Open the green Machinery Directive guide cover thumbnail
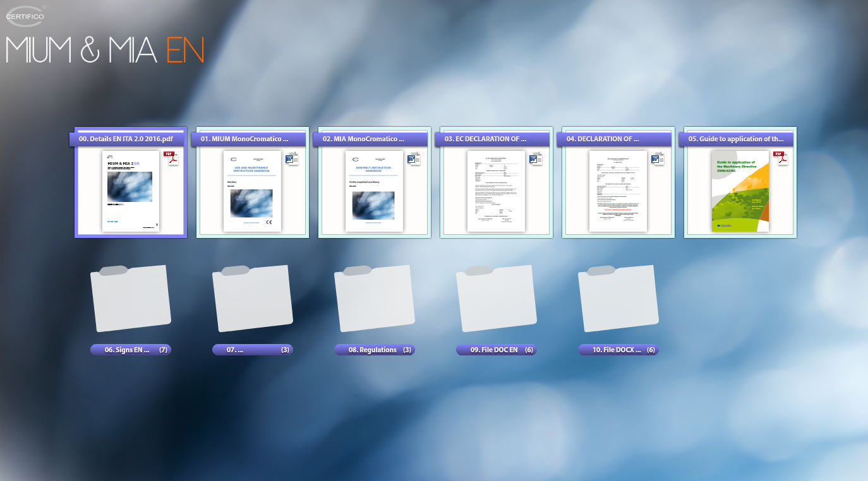The image size is (868, 481). (x=740, y=191)
